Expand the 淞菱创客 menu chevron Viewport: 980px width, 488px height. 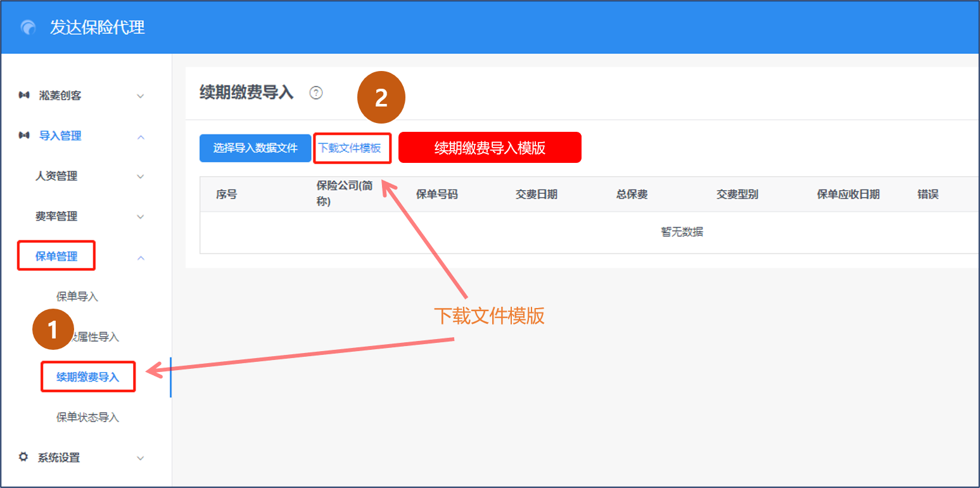(x=141, y=96)
